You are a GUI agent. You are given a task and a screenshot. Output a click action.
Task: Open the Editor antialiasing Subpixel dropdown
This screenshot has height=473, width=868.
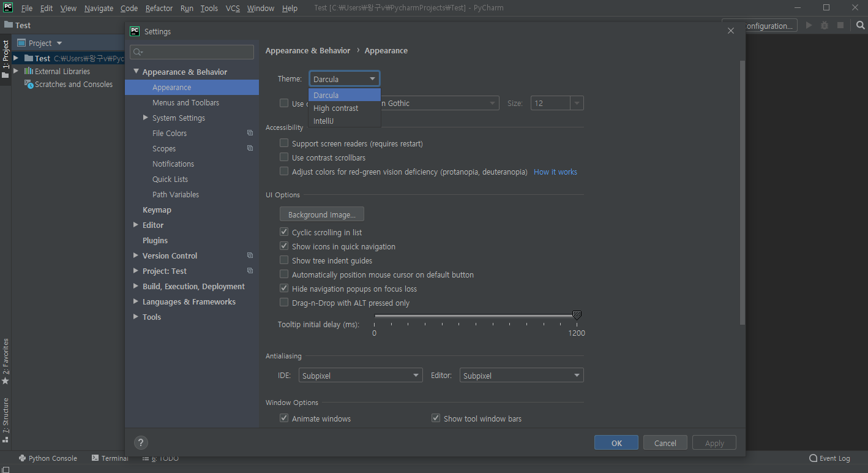[x=522, y=376]
